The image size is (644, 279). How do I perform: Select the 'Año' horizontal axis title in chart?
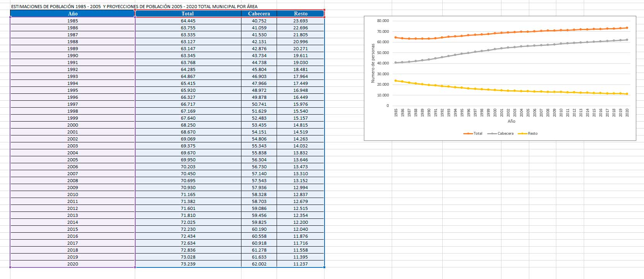pos(511,121)
